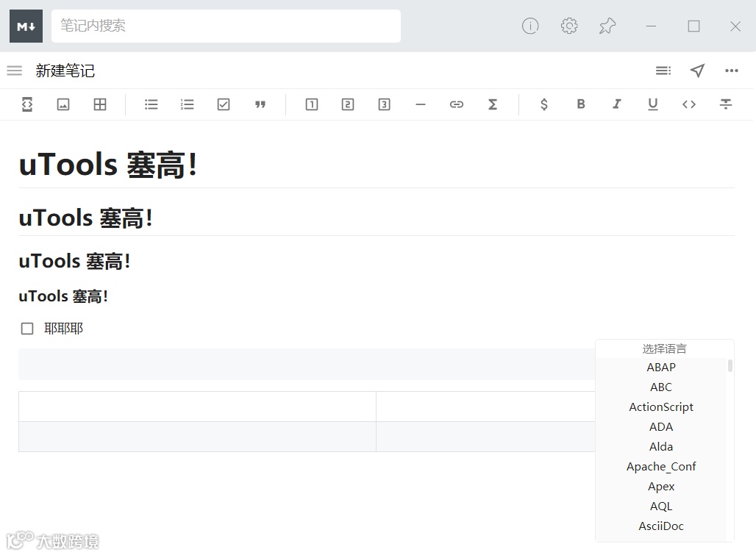Screen dimensions: 756x555
Task: Pin the window with the pin icon
Action: click(607, 26)
